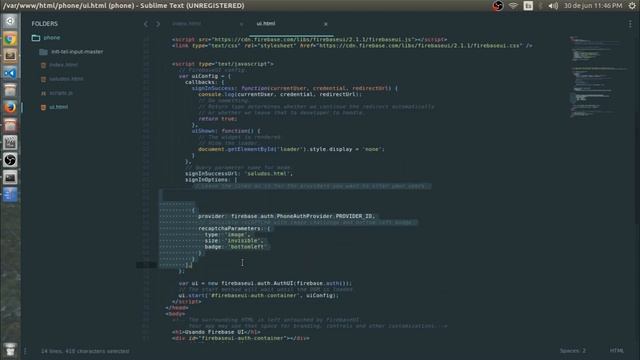This screenshot has width=640, height=360.
Task: Open the Ubuntu Dash search launcher
Action: [x=10, y=21]
